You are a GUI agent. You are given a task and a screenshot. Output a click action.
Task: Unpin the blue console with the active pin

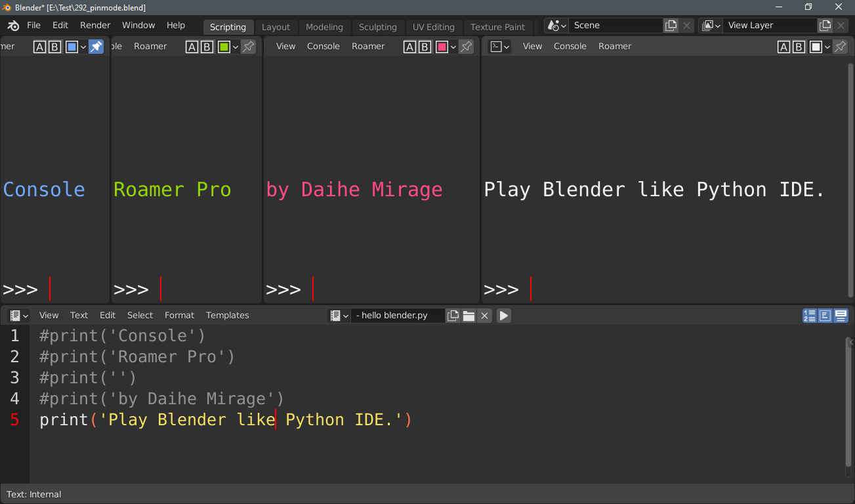coord(96,47)
